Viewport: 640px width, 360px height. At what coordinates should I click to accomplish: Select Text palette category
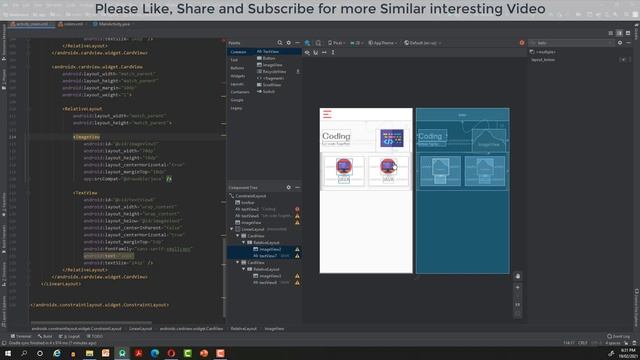pyautogui.click(x=234, y=60)
